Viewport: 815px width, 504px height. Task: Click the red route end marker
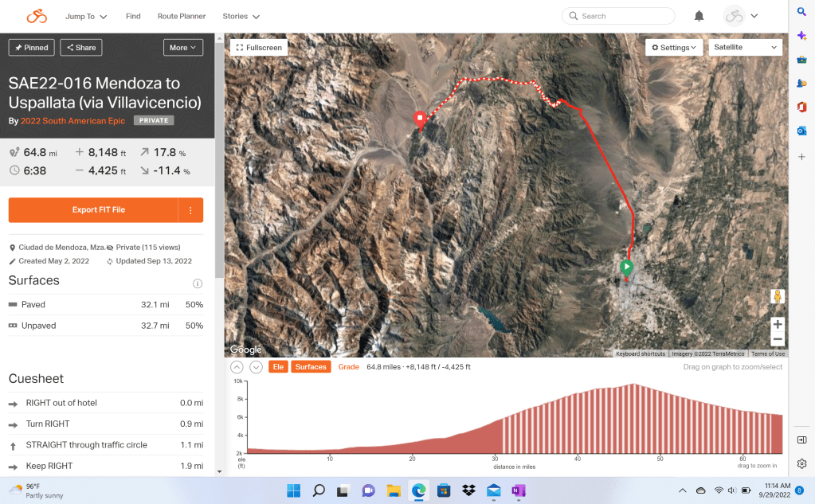(420, 119)
